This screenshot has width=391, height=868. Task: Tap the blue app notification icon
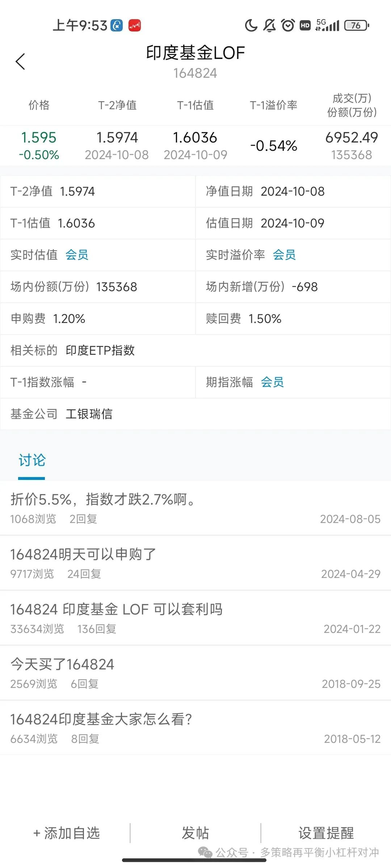click(117, 25)
